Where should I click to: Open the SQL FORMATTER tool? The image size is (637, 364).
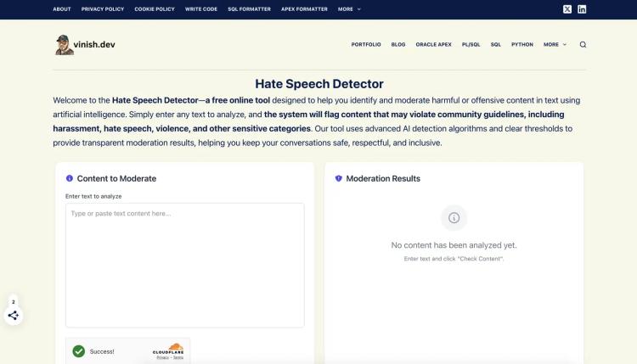[x=249, y=9]
